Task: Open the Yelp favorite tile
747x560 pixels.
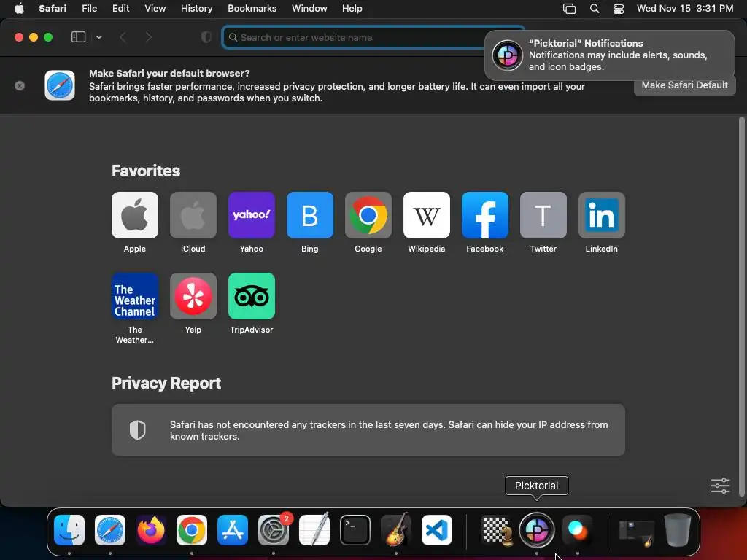Action: (193, 296)
